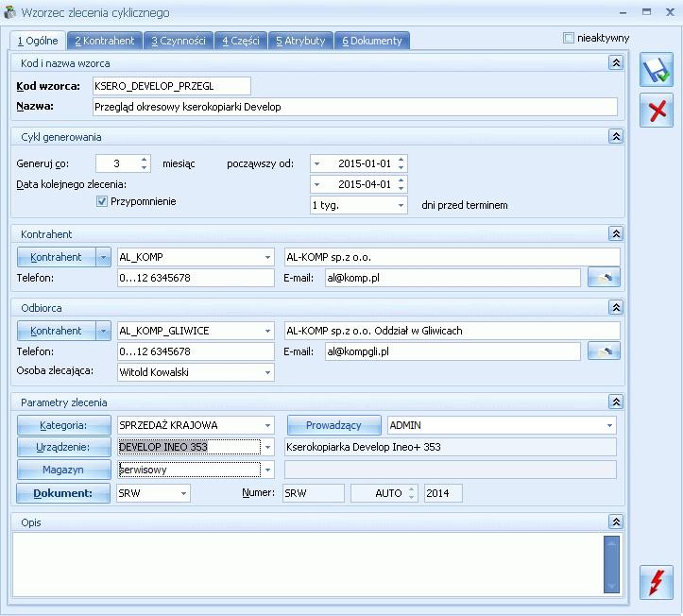Click the Nazwa input field
Image resolution: width=683 pixels, height=616 pixels.
[355, 107]
